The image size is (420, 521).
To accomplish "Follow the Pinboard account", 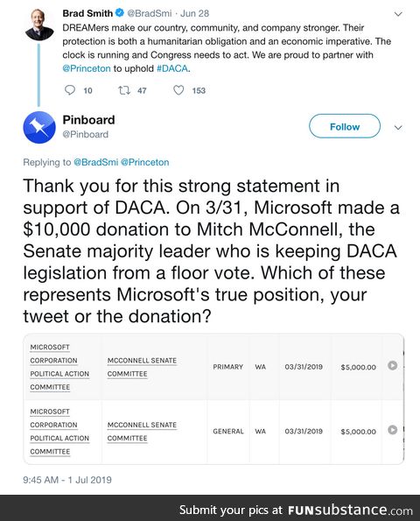I will pyautogui.click(x=345, y=126).
